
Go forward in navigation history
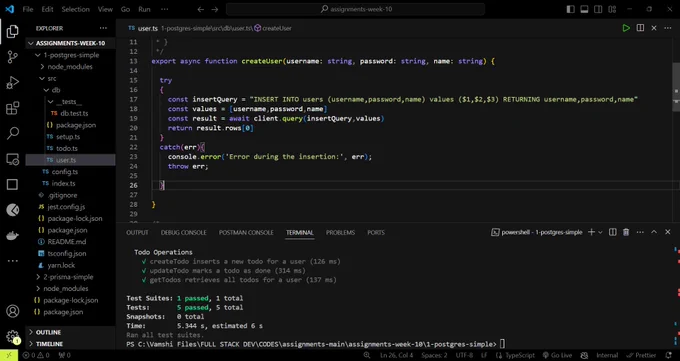pyautogui.click(x=215, y=9)
